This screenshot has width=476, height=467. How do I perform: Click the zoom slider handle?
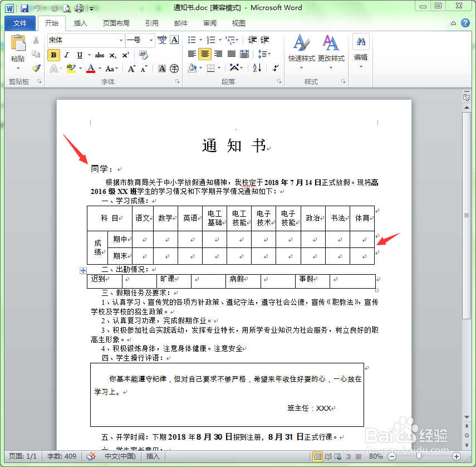tap(419, 456)
